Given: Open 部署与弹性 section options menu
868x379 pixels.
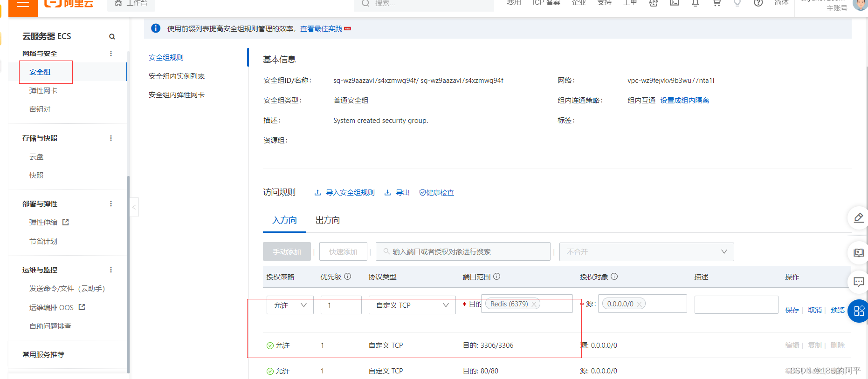Looking at the screenshot, I should pos(111,204).
